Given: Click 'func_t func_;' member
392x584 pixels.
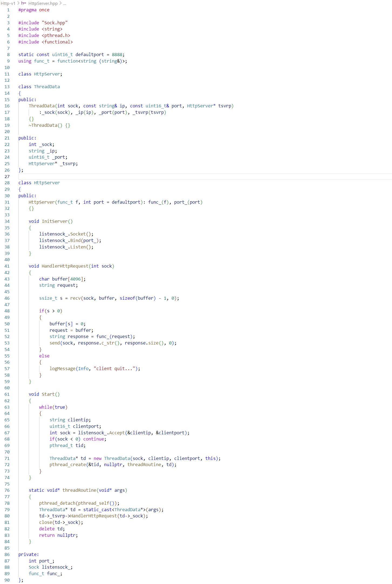Looking at the screenshot, I should click(46, 574).
